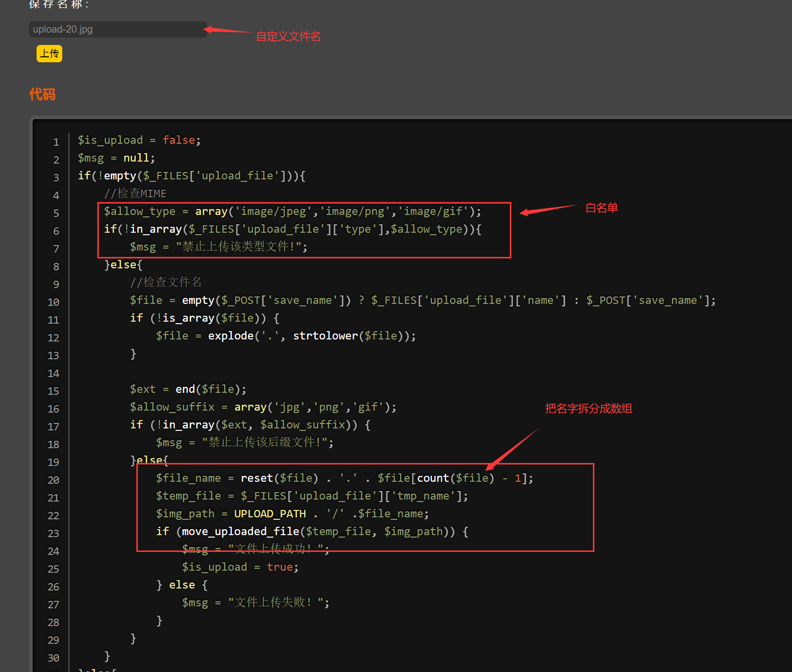Image resolution: width=792 pixels, height=672 pixels.
Task: Click message "文件上传失败!" line
Action: (x=255, y=602)
